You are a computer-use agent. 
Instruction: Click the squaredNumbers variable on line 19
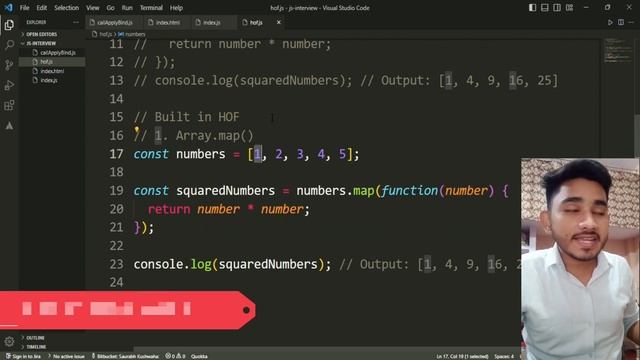tap(225, 191)
